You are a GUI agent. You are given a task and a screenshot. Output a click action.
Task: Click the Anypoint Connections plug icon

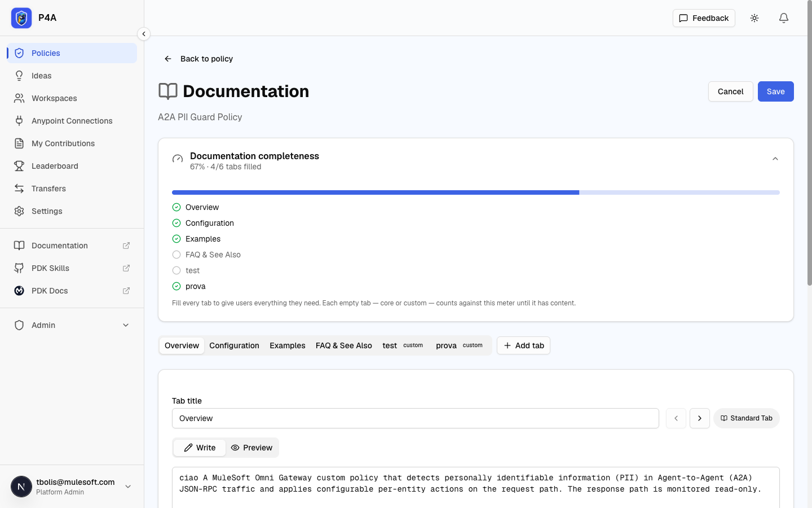click(19, 121)
